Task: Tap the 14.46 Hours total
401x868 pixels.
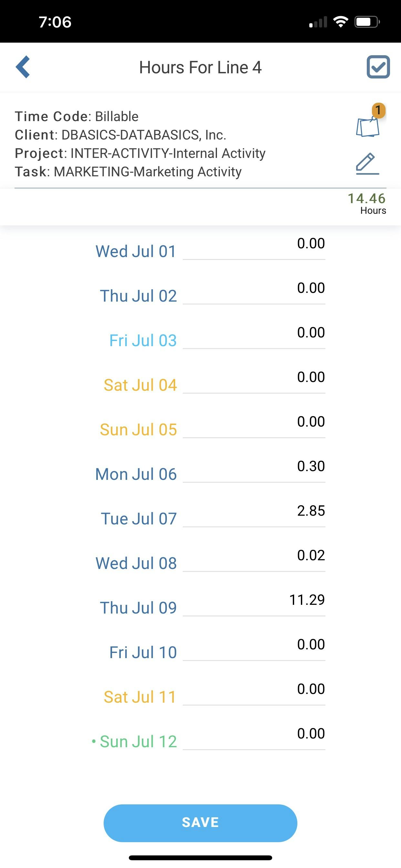Action: [367, 203]
